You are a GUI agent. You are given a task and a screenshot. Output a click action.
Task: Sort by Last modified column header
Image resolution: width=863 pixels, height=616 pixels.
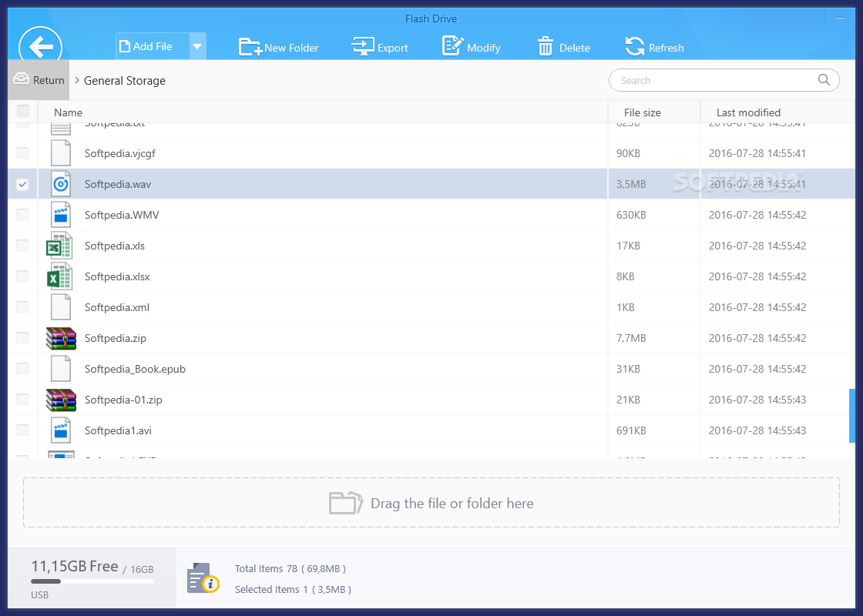748,112
